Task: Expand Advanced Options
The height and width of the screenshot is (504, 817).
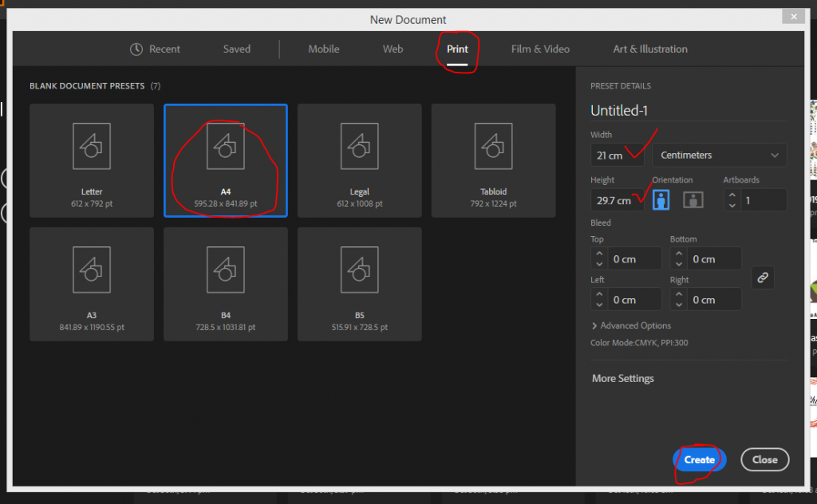Action: click(x=632, y=325)
